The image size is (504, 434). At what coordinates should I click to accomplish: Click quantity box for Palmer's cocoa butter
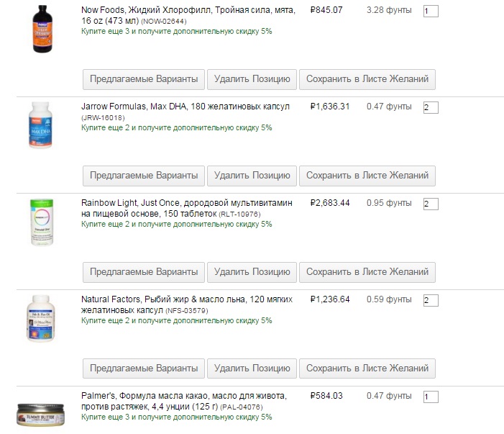(x=431, y=397)
